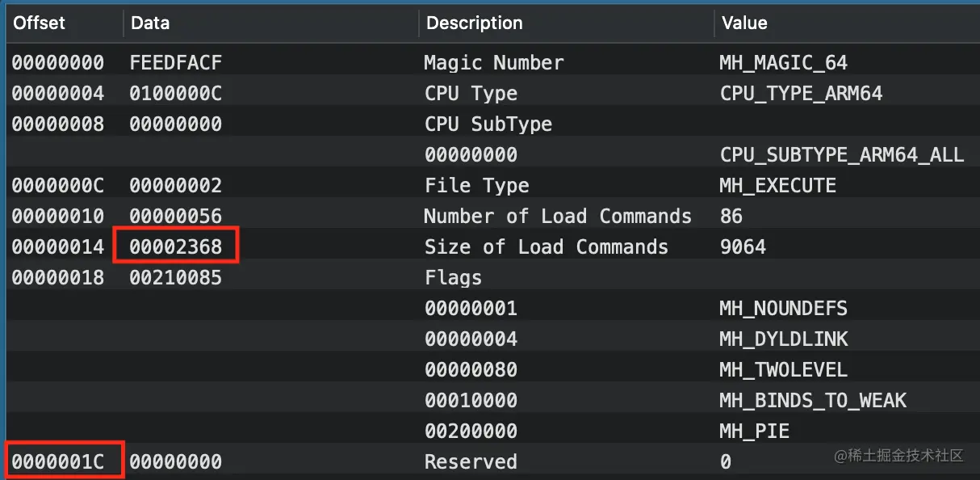Select the 00210085 flags data cell
This screenshot has width=980, height=480.
(x=175, y=278)
